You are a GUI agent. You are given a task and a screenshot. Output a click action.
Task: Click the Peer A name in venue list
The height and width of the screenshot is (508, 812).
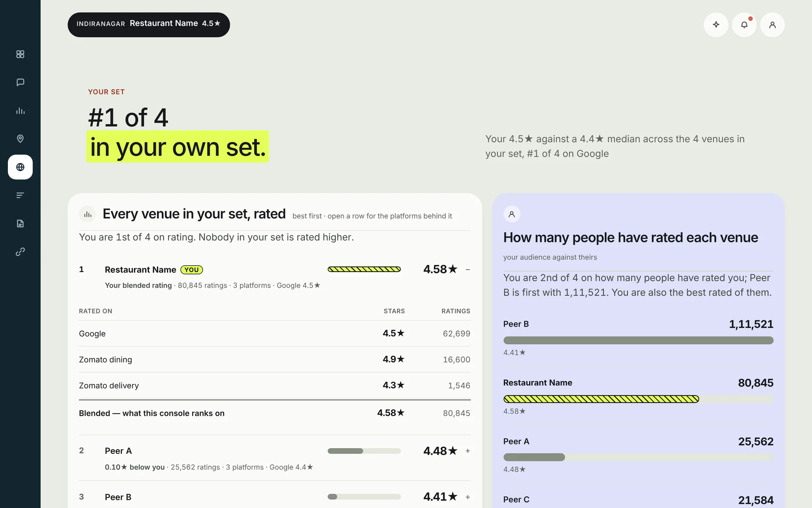[x=118, y=451]
